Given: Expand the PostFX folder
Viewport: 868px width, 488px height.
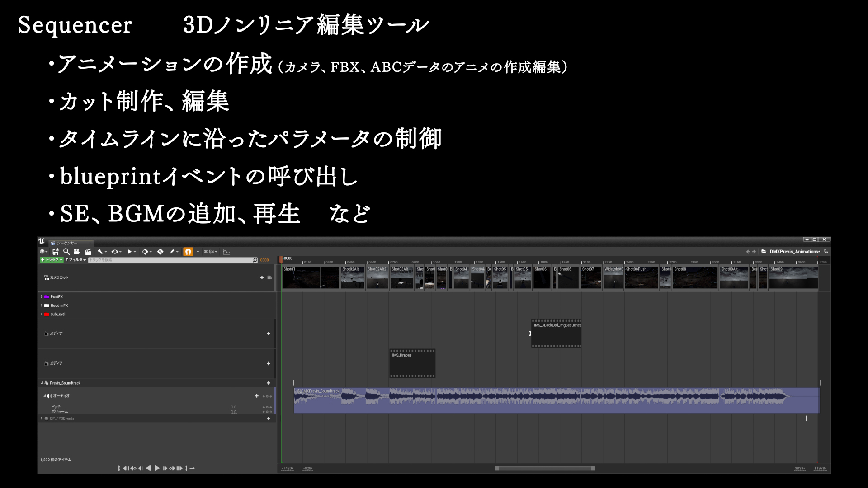Looking at the screenshot, I should tap(41, 296).
